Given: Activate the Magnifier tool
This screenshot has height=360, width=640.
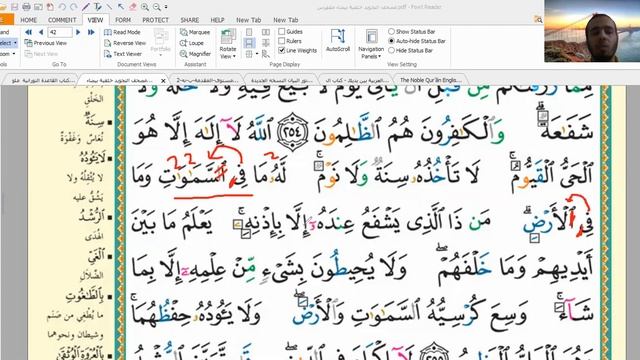Looking at the screenshot, I should (195, 53).
